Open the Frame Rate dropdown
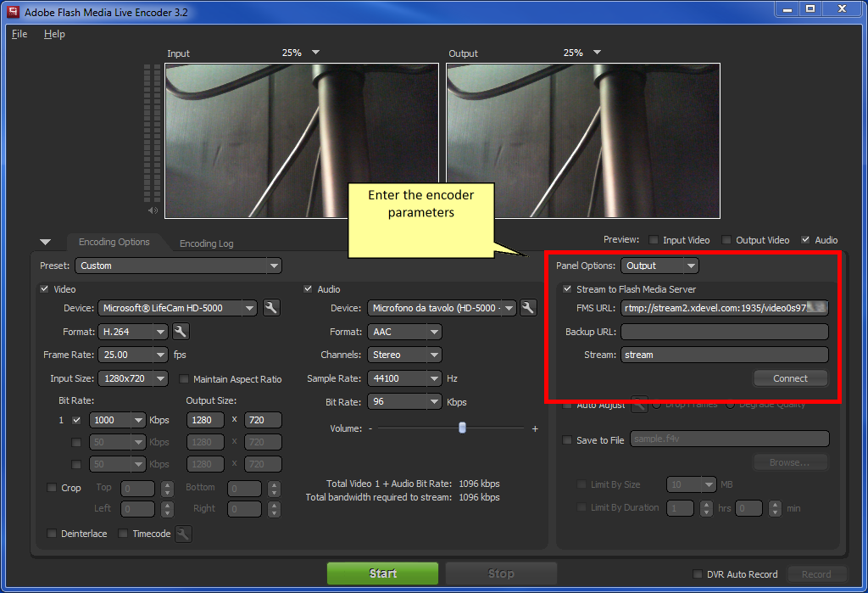The height and width of the screenshot is (593, 868). (132, 355)
